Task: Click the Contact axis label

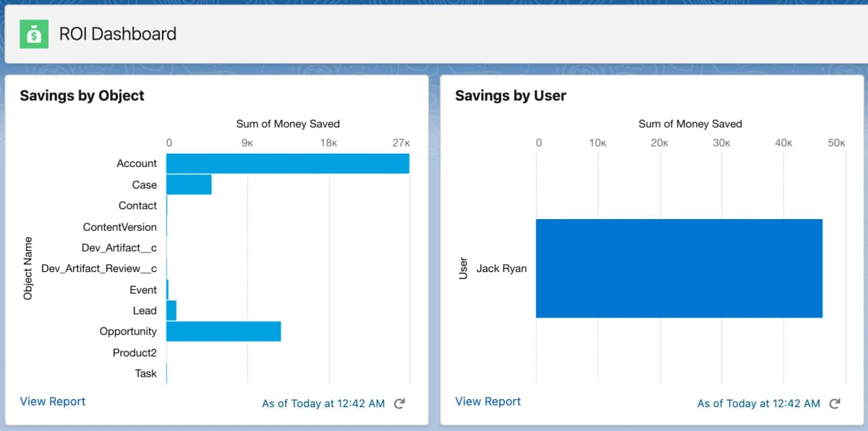Action: click(137, 205)
